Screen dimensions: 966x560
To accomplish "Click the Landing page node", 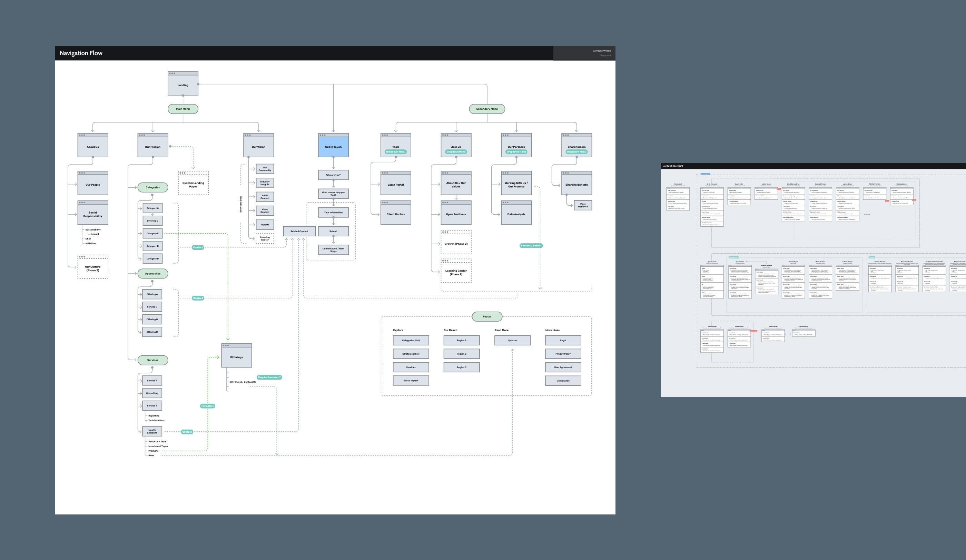I will click(183, 85).
